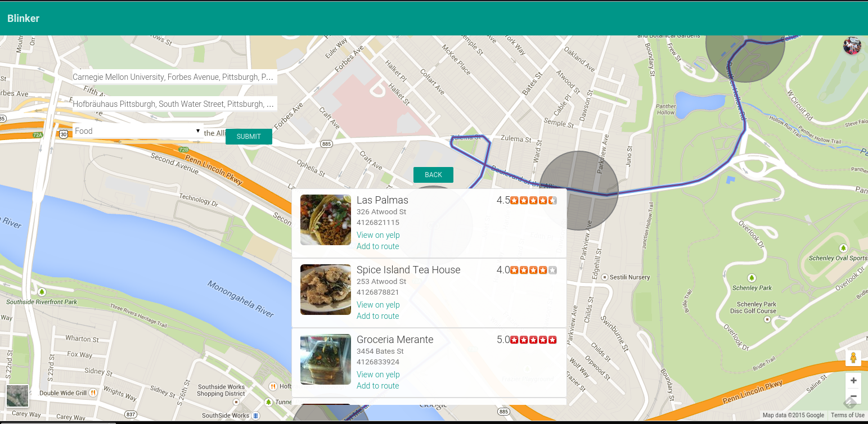
Task: Click the map photo marker at top right
Action: pos(852,46)
